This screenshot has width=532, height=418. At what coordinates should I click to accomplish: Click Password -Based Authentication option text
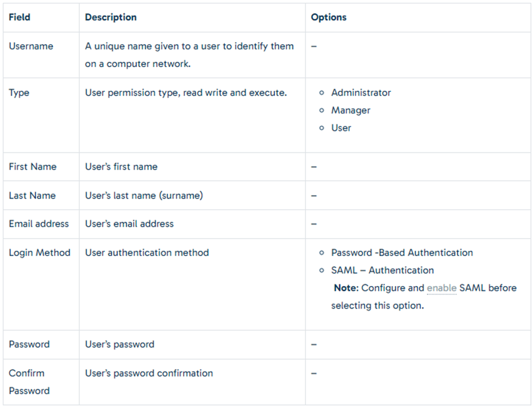tap(402, 253)
